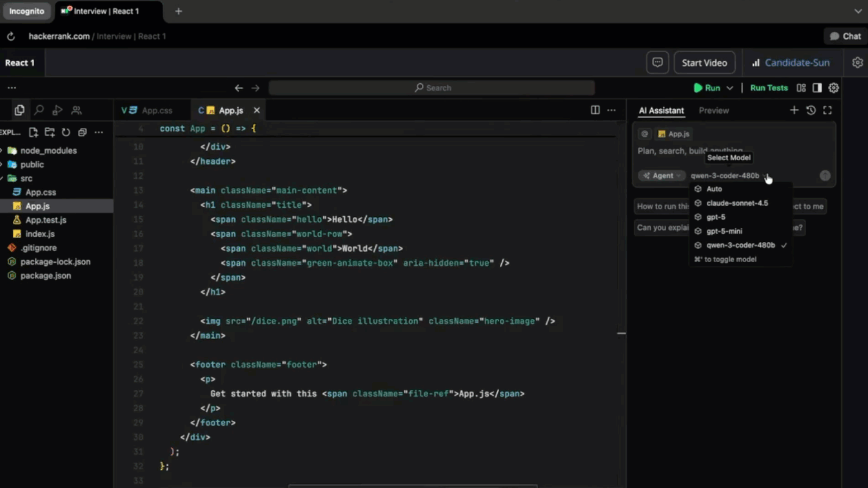Expand the Run options chevron
868x488 pixels.
[730, 88]
